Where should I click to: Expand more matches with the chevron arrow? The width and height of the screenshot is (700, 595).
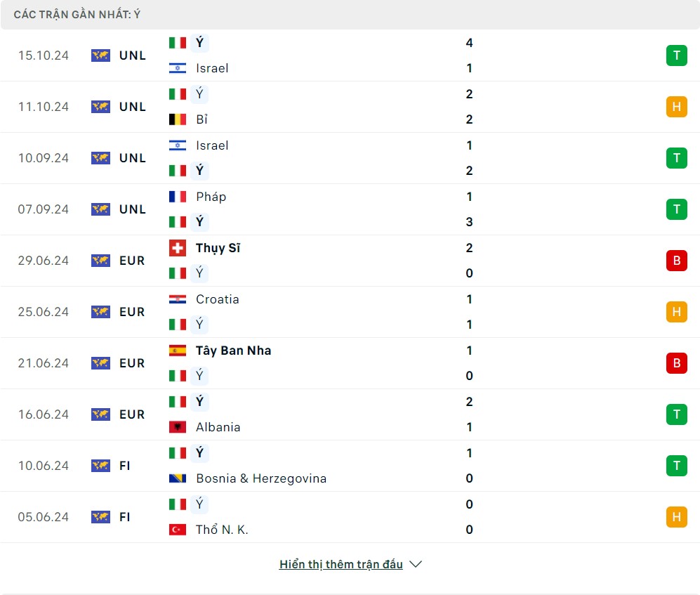click(x=416, y=564)
